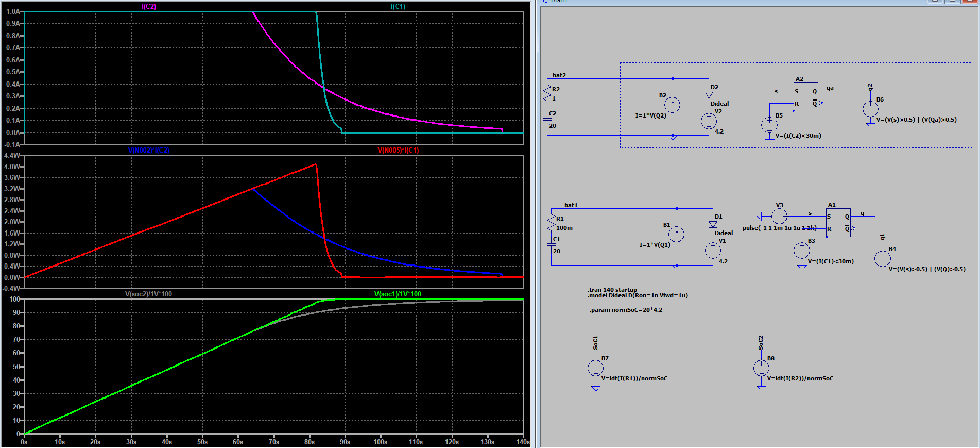980x448 pixels.
Task: Click the V=idt(I(R1))/normSoC expression
Action: coord(634,378)
